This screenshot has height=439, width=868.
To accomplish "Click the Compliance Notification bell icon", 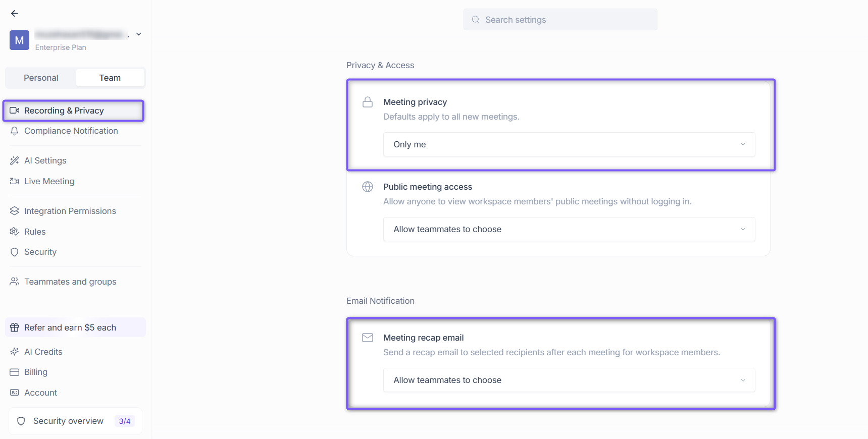I will click(15, 131).
